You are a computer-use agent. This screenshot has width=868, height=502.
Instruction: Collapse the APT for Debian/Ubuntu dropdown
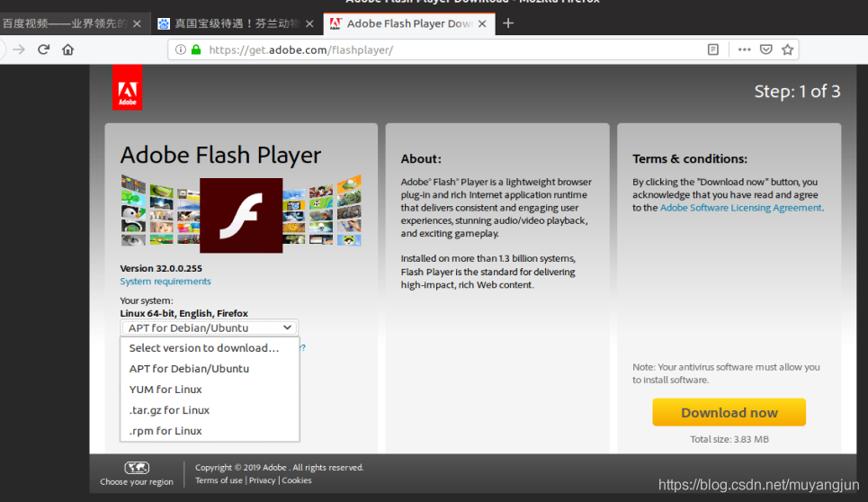coord(210,327)
